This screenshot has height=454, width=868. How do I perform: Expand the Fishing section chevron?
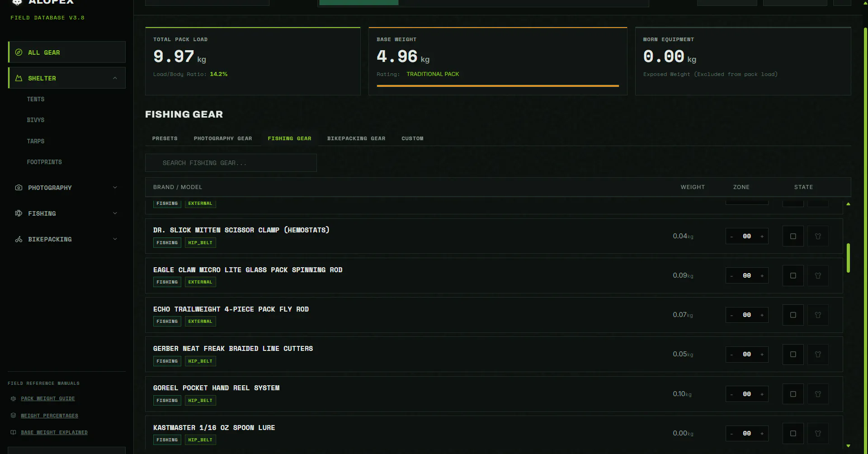115,213
